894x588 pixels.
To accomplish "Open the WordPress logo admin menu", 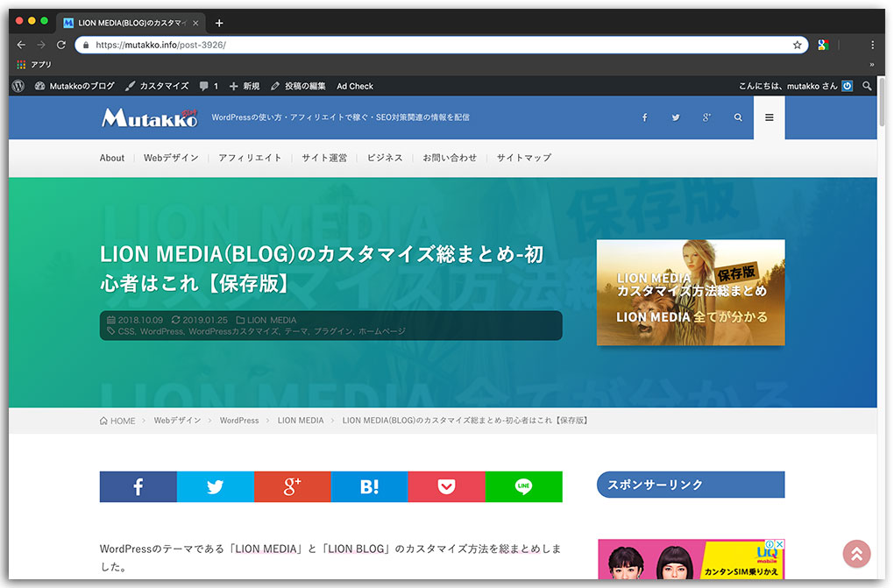I will tap(18, 86).
